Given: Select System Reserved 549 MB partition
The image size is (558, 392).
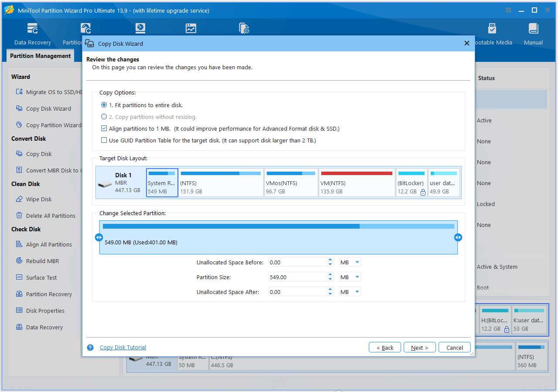Looking at the screenshot, I should (162, 182).
